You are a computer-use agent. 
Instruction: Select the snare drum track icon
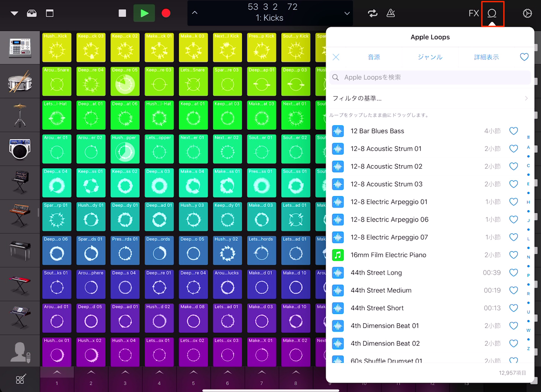(x=20, y=82)
